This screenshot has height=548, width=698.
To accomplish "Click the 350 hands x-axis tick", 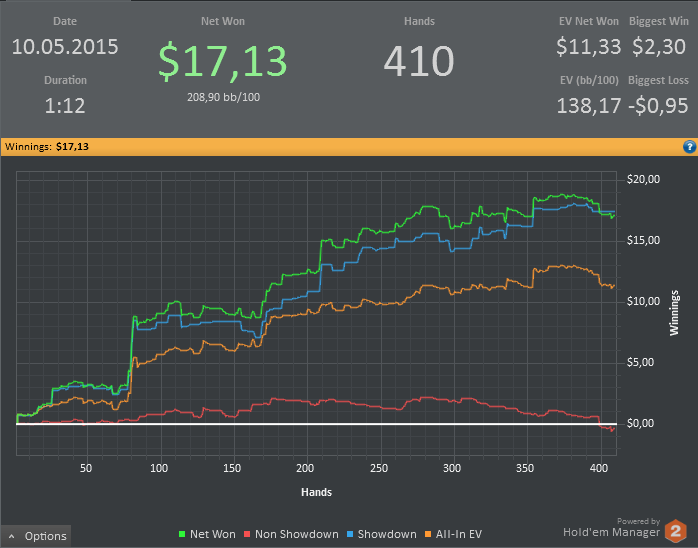I will click(525, 468).
